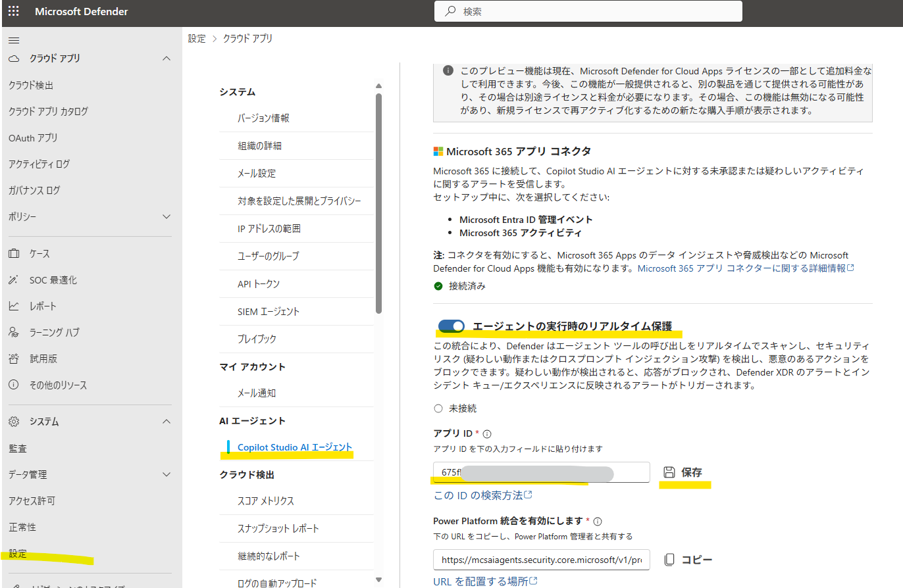
Task: Open クラウド アプリ カタログ in navigation
Action: [48, 112]
